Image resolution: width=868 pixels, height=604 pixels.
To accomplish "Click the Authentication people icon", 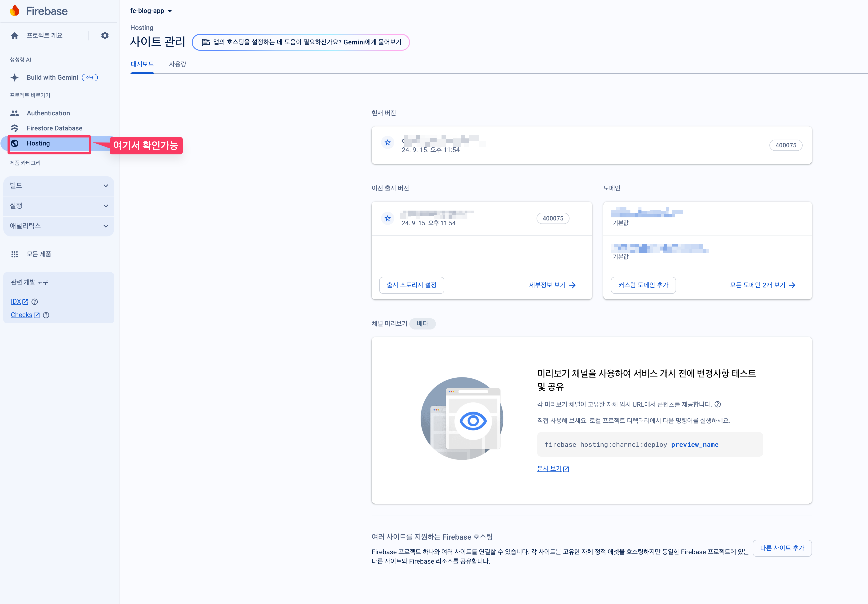I will click(x=15, y=113).
